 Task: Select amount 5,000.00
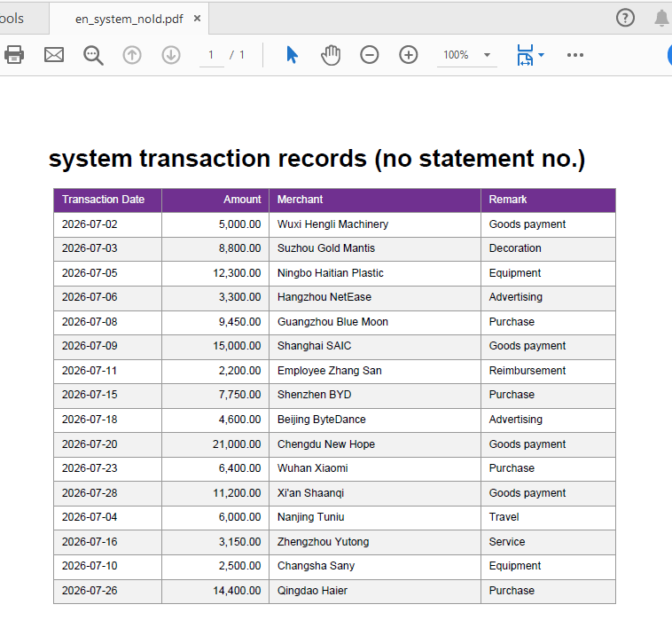tap(239, 224)
